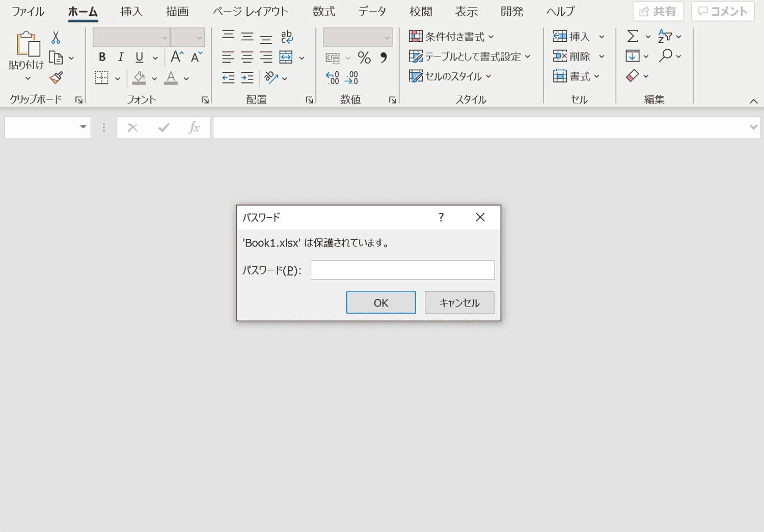Click the top align icon

coord(228,35)
